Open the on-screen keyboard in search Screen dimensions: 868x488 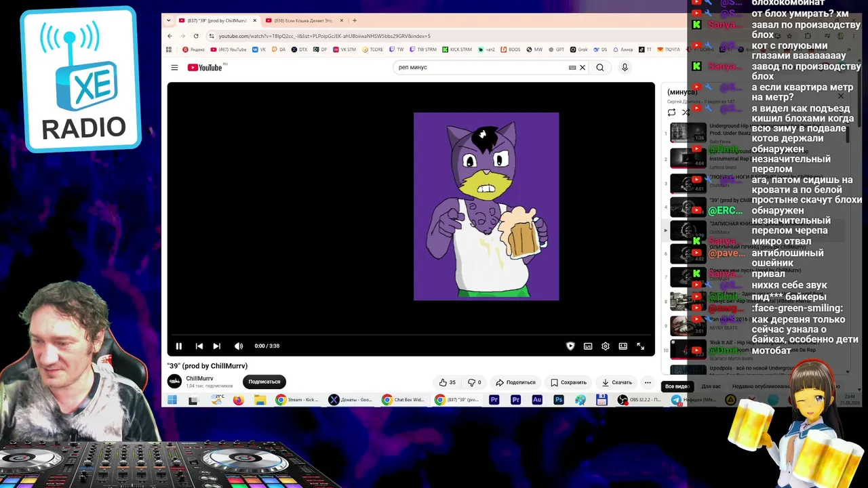(572, 67)
